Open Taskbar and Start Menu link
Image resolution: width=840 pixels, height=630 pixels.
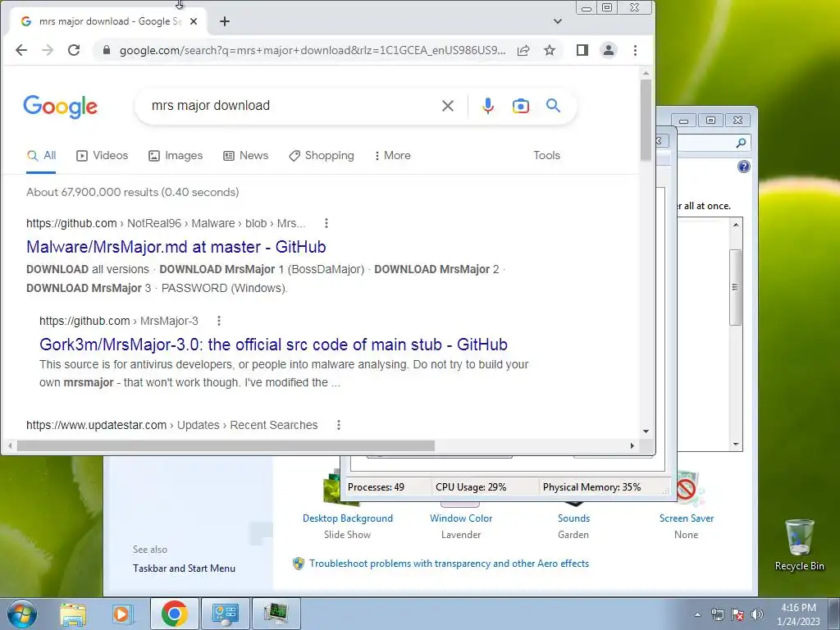point(184,568)
